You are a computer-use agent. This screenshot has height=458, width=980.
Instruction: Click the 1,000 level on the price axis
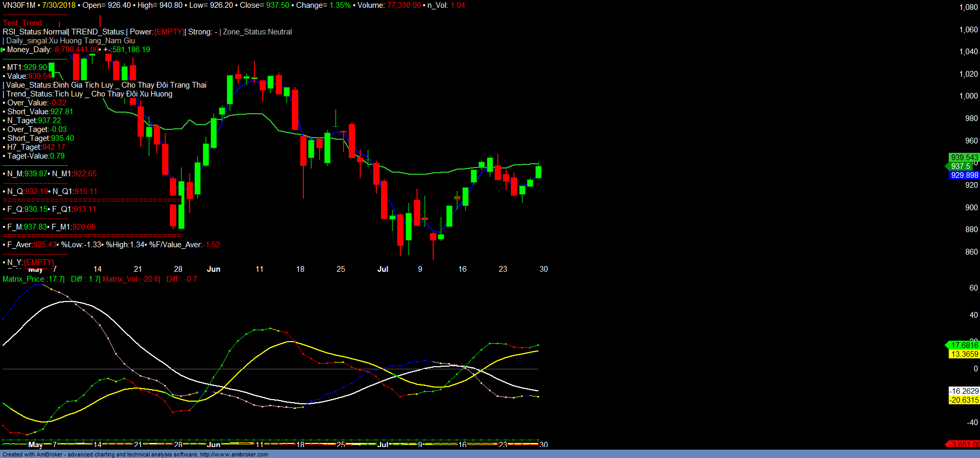click(x=969, y=96)
